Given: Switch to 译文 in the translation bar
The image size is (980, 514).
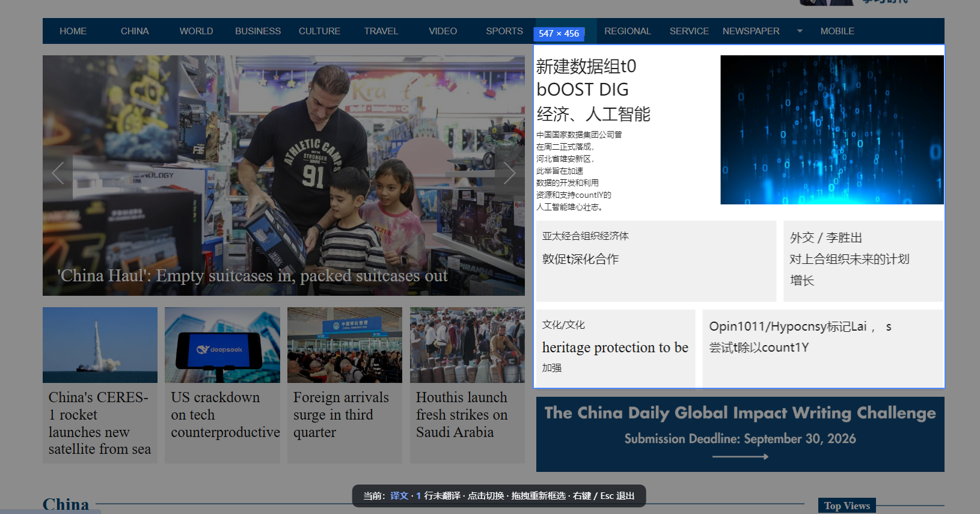Looking at the screenshot, I should tap(399, 496).
